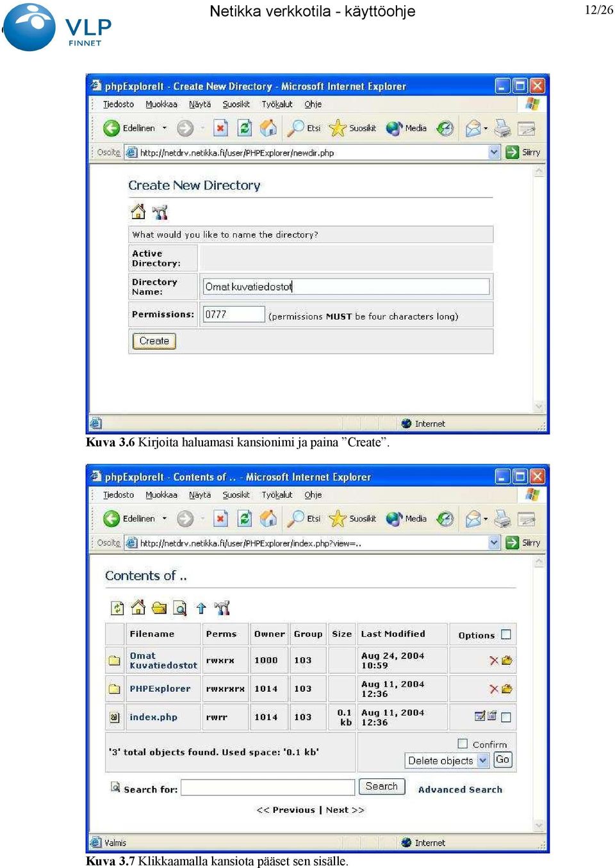This screenshot has width=615, height=868.
Task: Click Refresh icon in Create New Directory window toolbar
Action: 245,128
